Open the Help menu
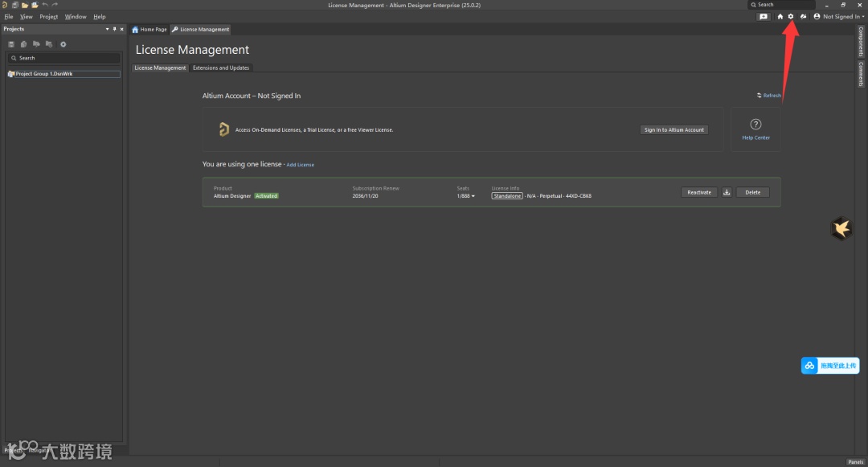Screen dimensions: 868x467 tap(99, 17)
